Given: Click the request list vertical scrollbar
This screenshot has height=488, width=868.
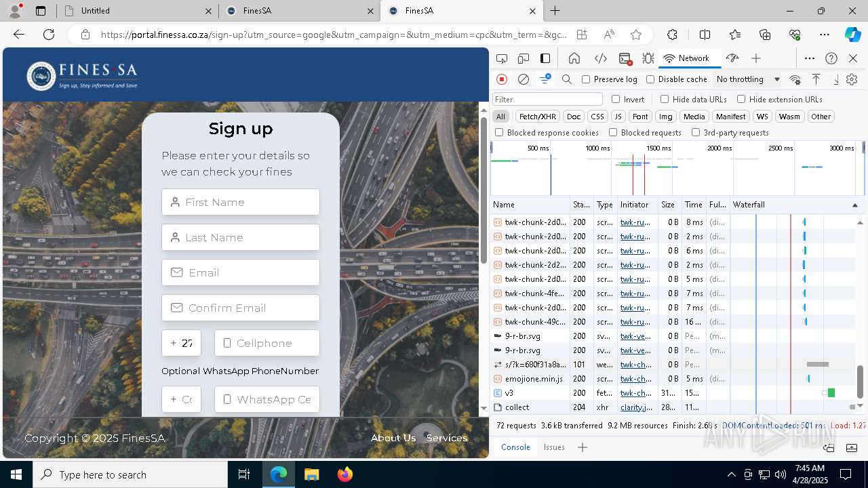Looking at the screenshot, I should click(x=861, y=382).
